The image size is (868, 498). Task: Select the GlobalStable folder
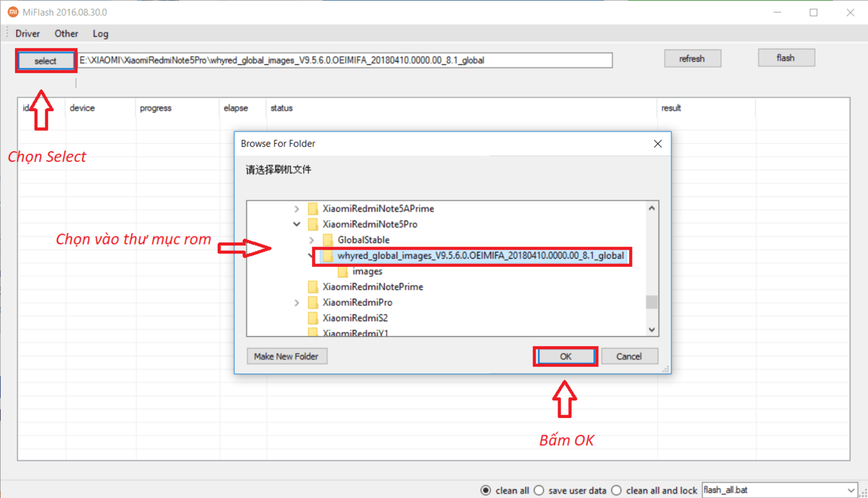point(363,240)
